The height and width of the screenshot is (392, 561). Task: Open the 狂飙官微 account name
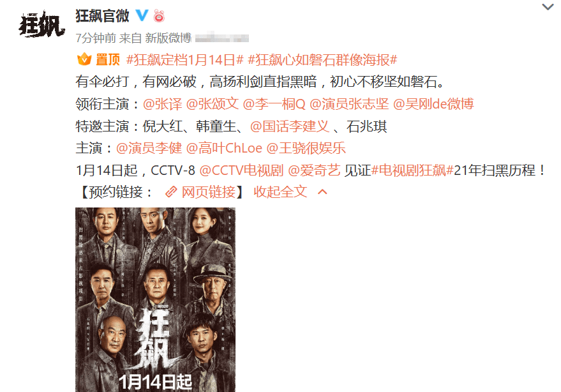[102, 16]
